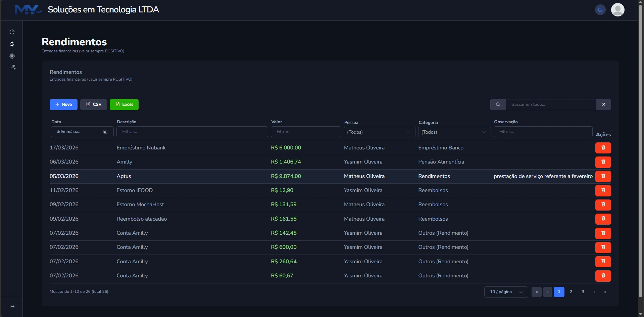The image size is (644, 317).
Task: Click the page vertical scrollbar
Action: coord(641,151)
